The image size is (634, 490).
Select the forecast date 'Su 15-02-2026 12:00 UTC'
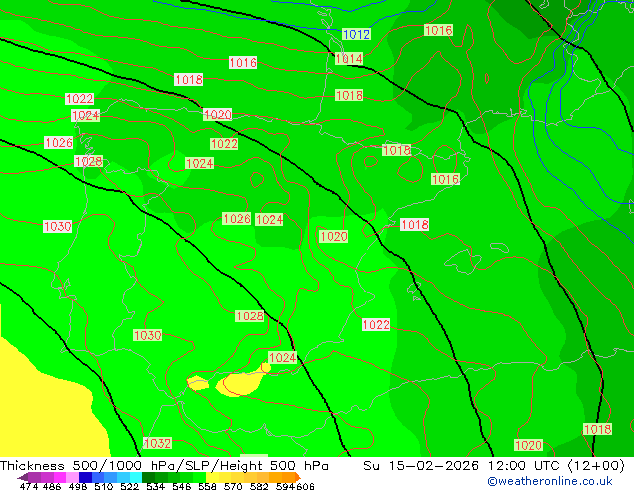click(x=461, y=465)
